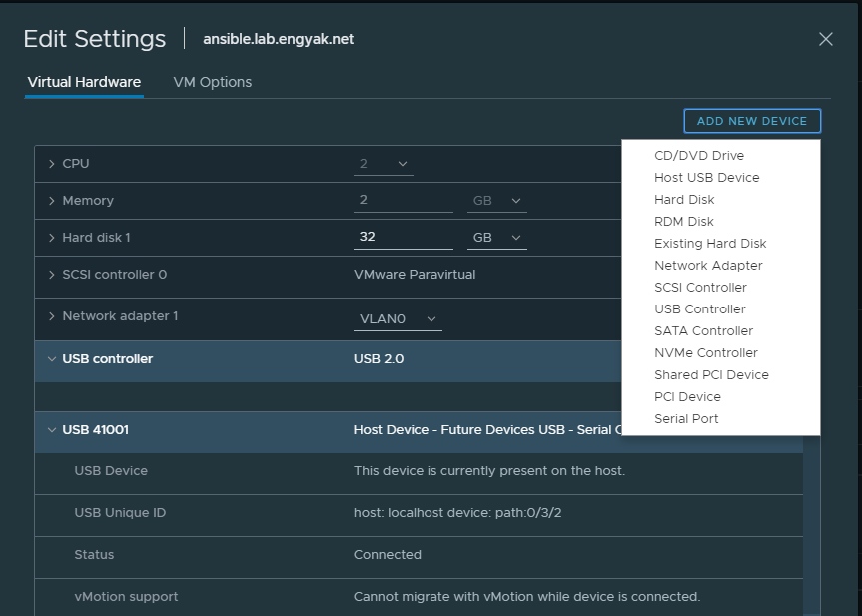862x616 pixels.
Task: Switch to the VM Options tab
Action: click(212, 82)
